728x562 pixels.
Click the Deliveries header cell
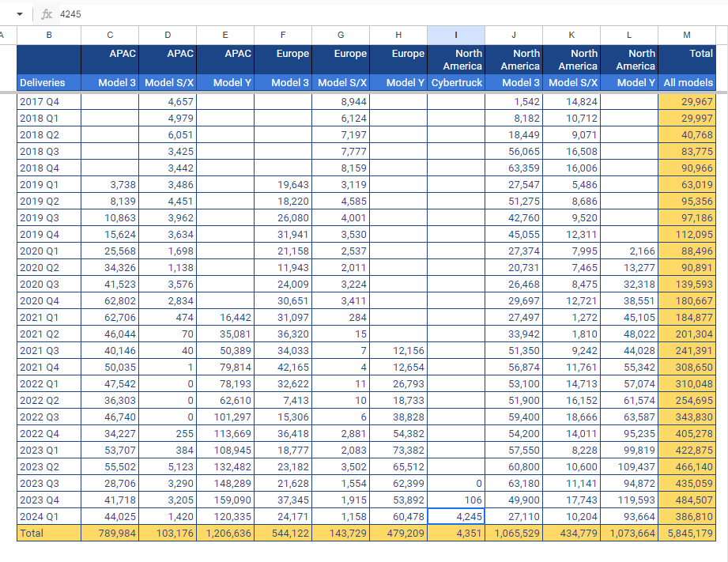[49, 83]
